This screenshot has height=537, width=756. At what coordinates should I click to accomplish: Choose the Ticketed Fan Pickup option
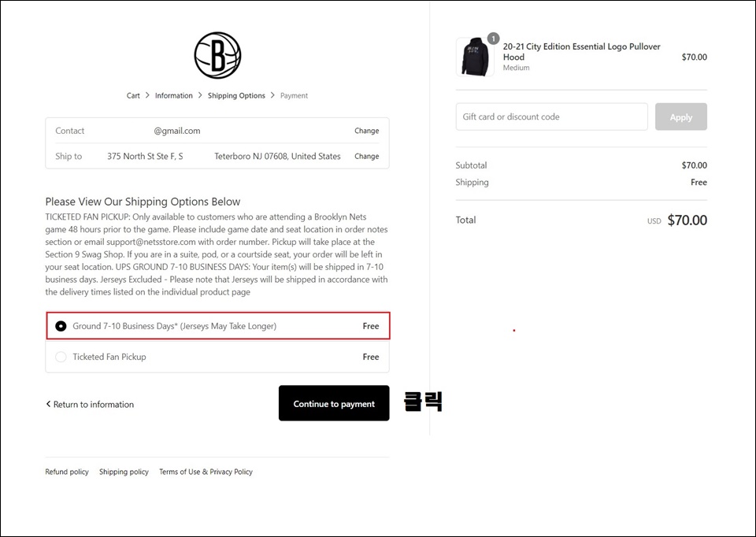pyautogui.click(x=217, y=357)
